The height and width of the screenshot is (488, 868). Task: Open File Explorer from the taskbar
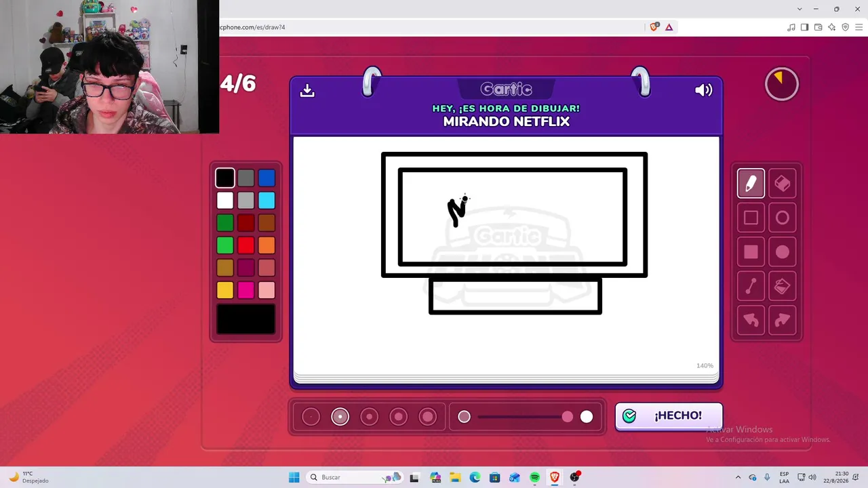tap(455, 477)
